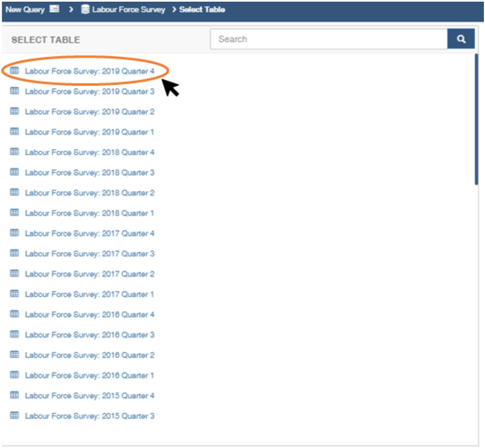
Task: Choose Labour Force Survey: 2017 Quarter 2
Action: point(90,274)
